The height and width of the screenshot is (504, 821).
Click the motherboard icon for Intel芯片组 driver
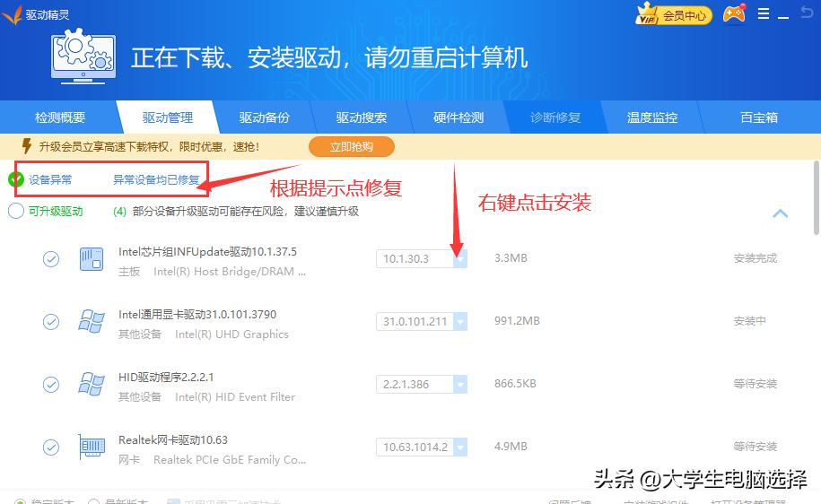pos(92,259)
